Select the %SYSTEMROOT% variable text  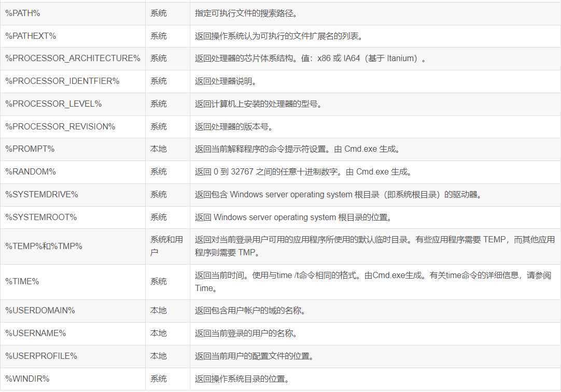[41, 217]
